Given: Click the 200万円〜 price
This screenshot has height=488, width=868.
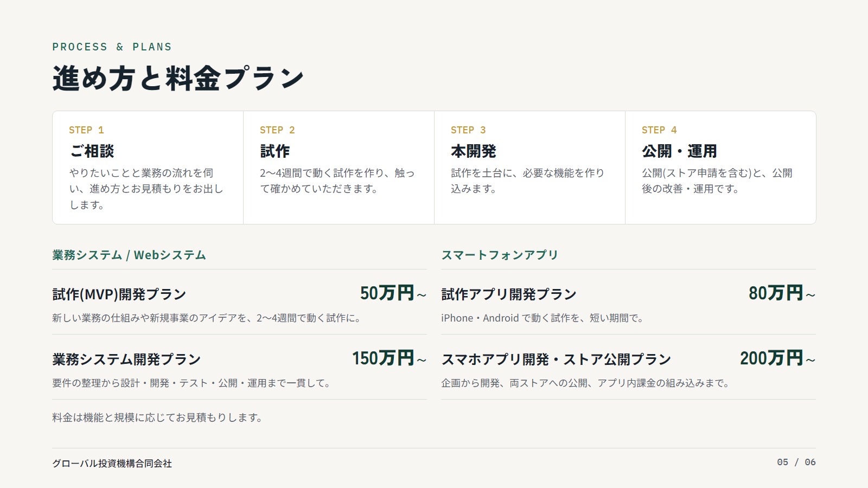Looking at the screenshot, I should pyautogui.click(x=778, y=358).
